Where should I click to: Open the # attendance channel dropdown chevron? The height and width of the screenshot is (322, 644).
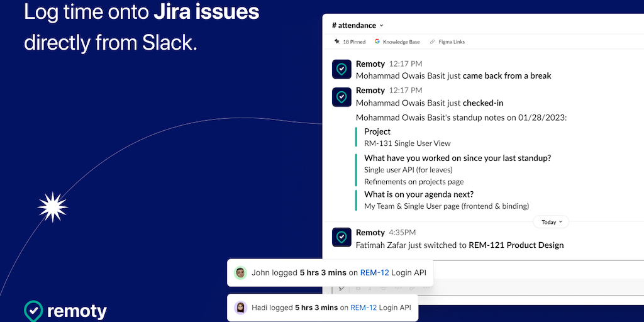382,25
